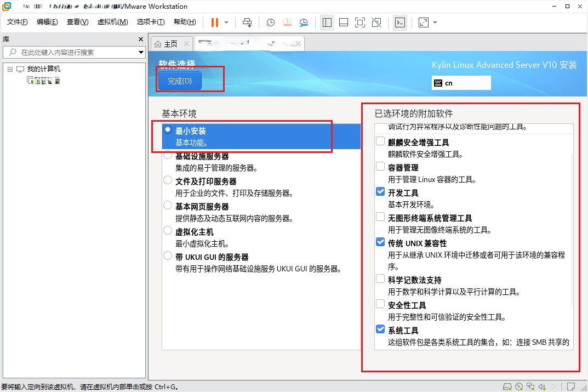This screenshot has height=392, width=588.
Task: Toggle the library sidebar view icon
Action: [x=327, y=22]
